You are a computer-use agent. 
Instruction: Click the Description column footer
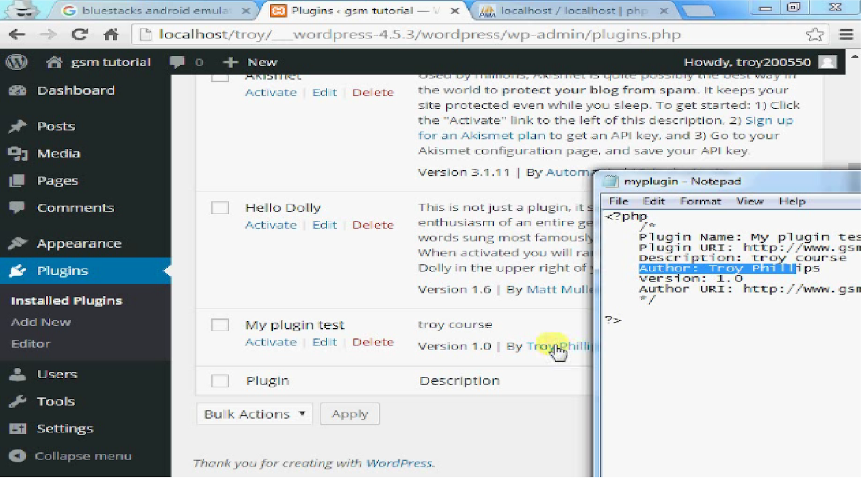(x=459, y=381)
